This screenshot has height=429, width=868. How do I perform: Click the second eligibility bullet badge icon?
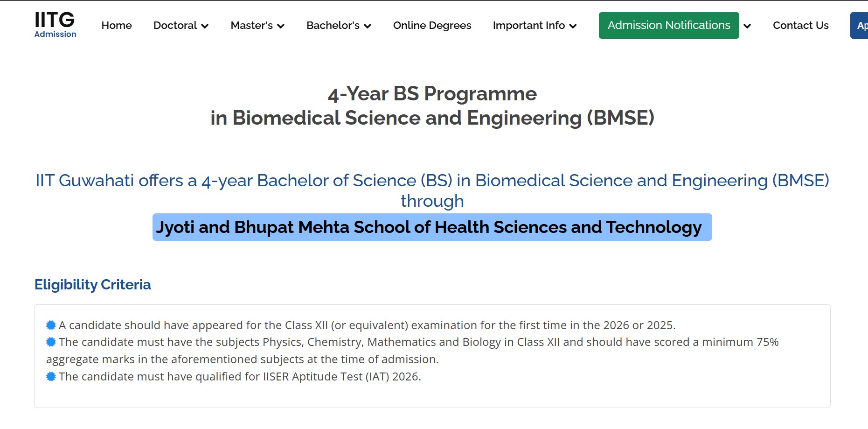click(x=51, y=342)
